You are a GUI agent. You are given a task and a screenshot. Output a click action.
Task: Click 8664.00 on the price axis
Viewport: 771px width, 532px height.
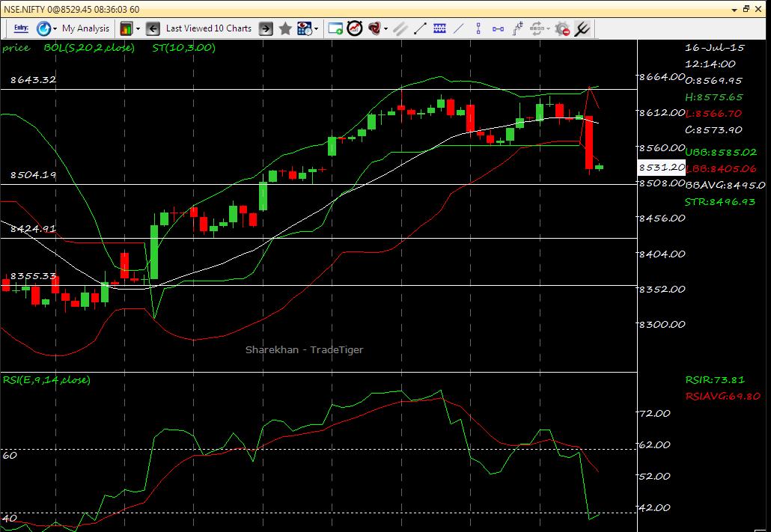click(x=662, y=77)
